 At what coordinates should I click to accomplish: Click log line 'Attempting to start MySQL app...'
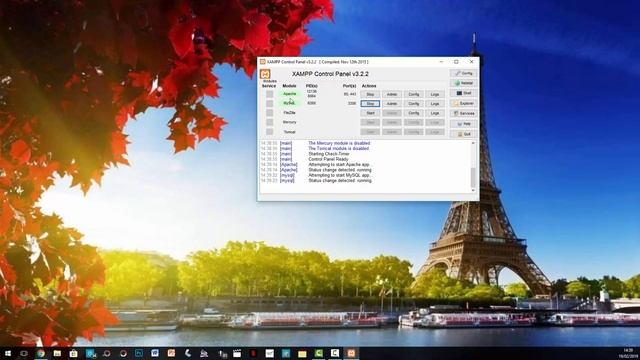coord(340,175)
